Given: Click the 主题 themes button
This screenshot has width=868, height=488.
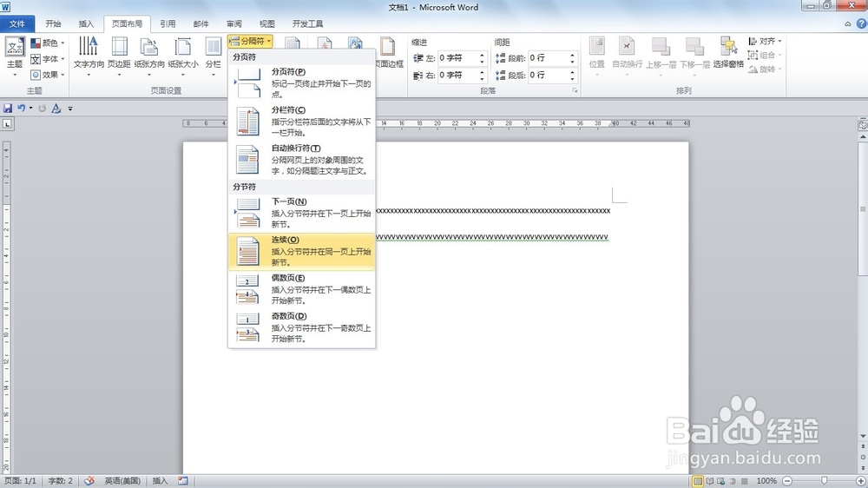Looking at the screenshot, I should tap(15, 57).
